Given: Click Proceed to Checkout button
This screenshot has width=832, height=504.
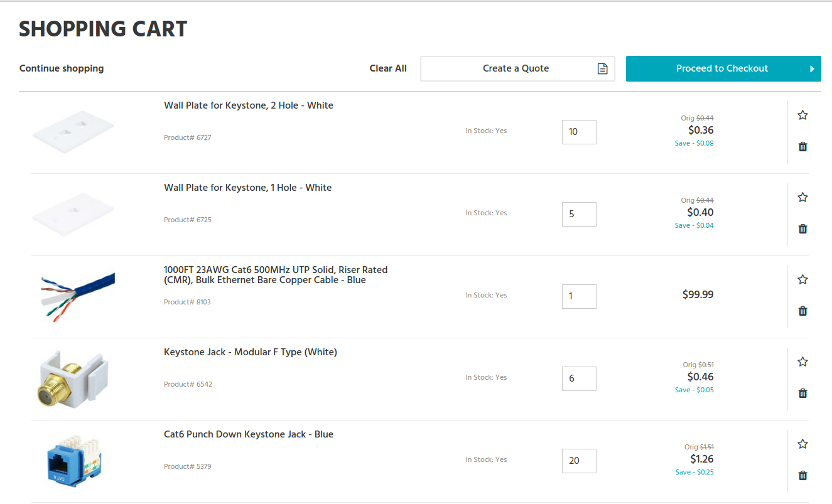Looking at the screenshot, I should pyautogui.click(x=723, y=69).
